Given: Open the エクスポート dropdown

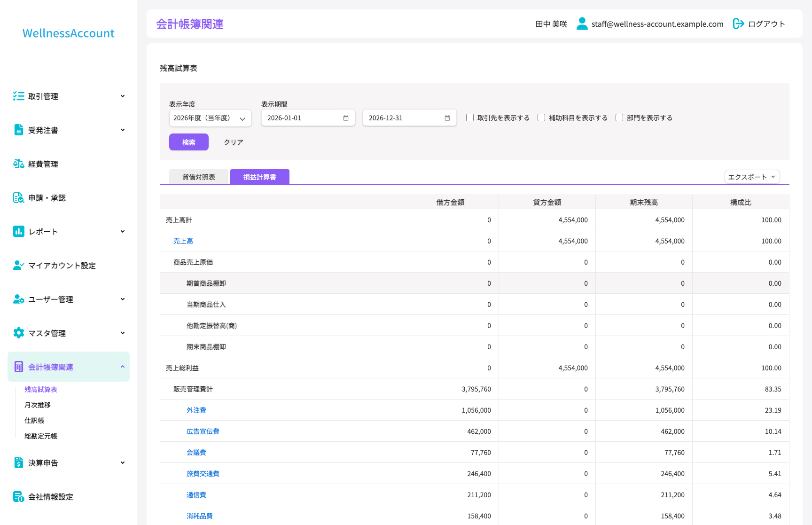Looking at the screenshot, I should [752, 177].
